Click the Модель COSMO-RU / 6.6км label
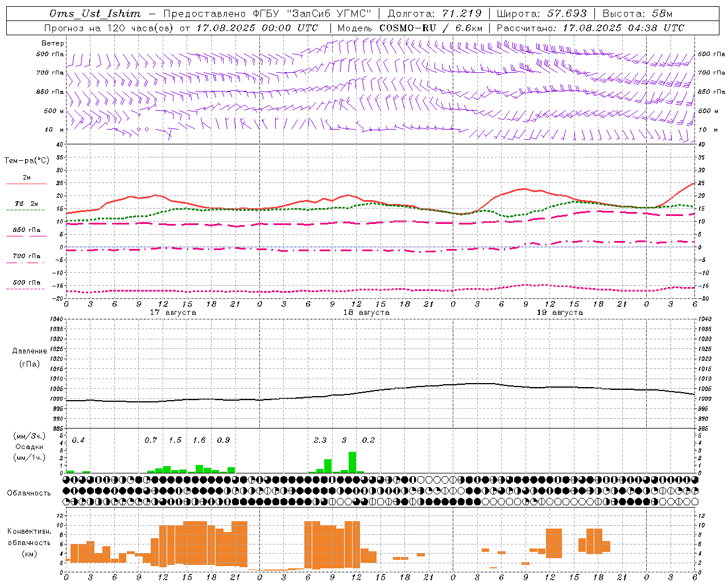This screenshot has height=582, width=728. (410, 28)
